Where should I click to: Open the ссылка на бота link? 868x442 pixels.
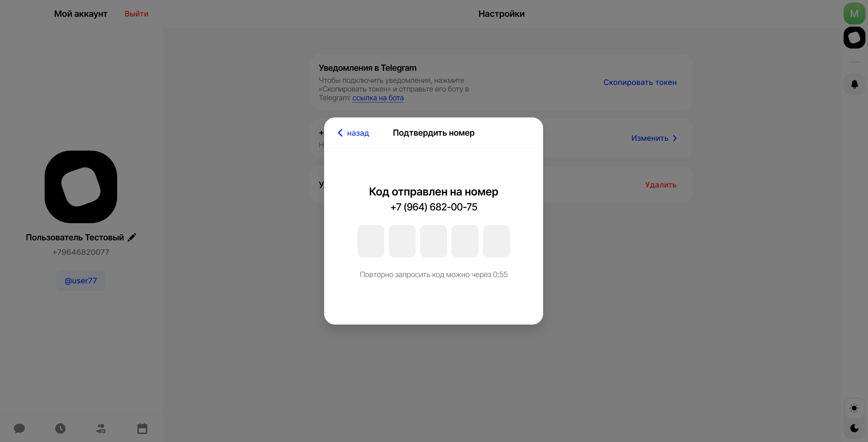[x=378, y=98]
